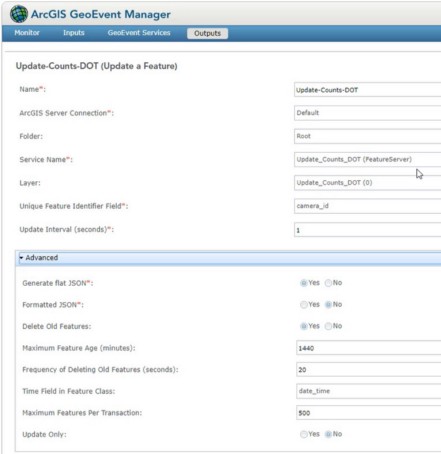The image size is (441, 454).
Task: Open the Unique Feature Identifier Field dropdown
Action: [368, 206]
